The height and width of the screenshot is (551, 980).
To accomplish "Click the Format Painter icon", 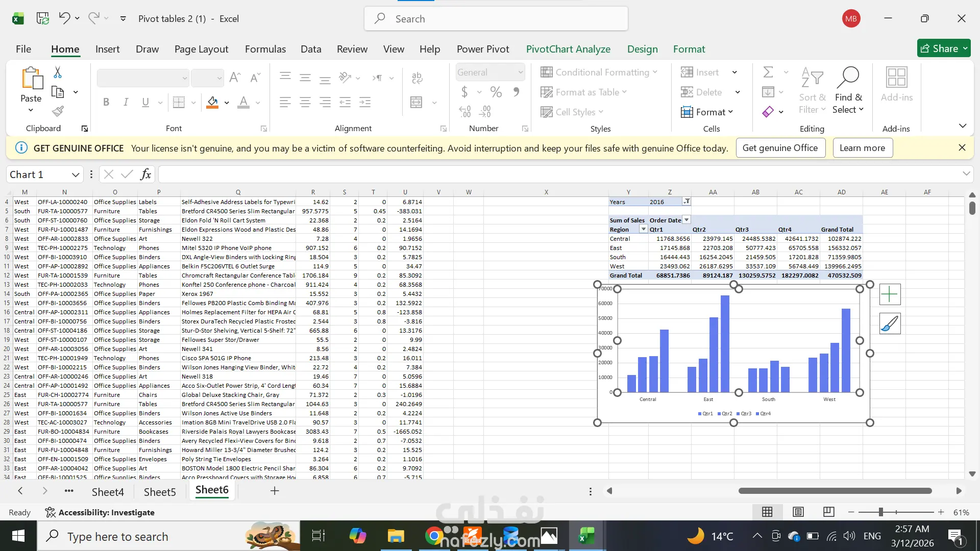I will point(58,111).
